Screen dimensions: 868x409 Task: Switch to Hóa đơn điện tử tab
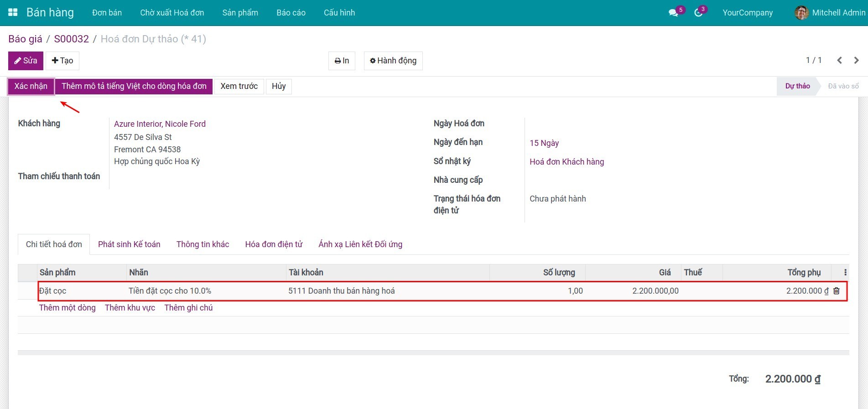tap(274, 244)
